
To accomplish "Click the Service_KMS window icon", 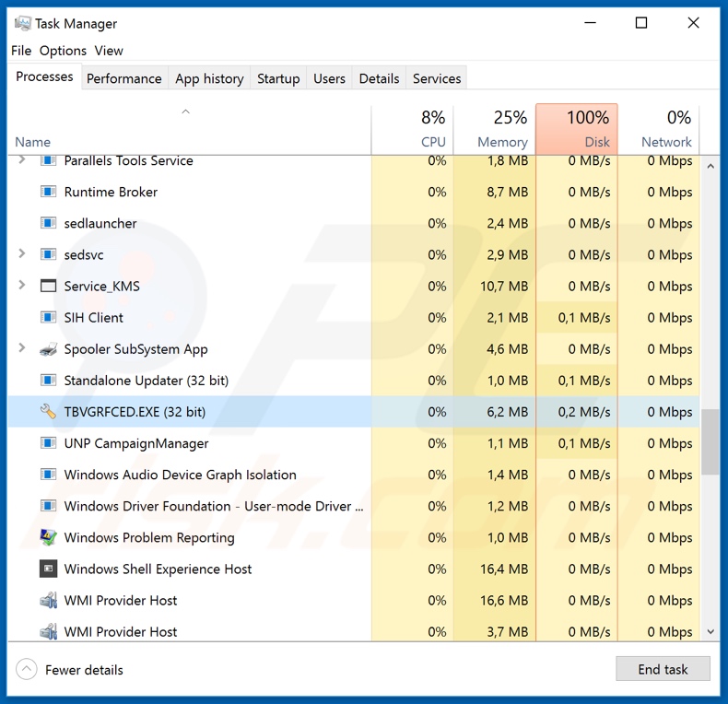I will point(48,286).
